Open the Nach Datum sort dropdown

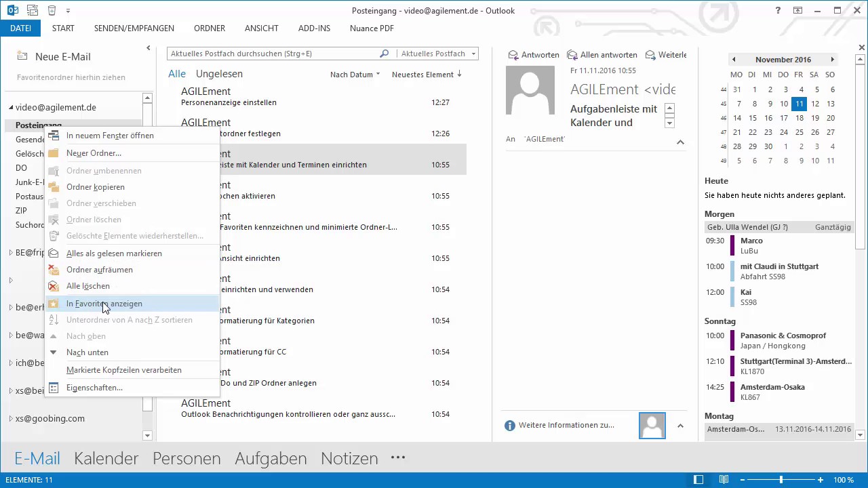[355, 75]
